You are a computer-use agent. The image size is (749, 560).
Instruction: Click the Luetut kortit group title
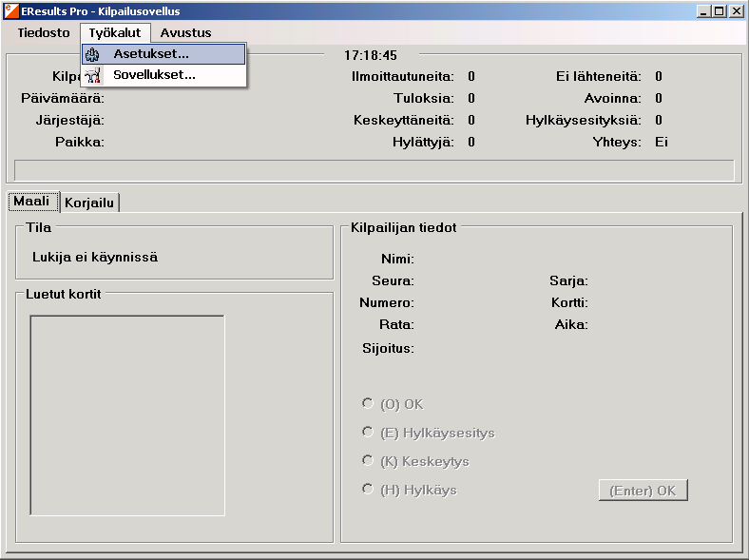click(x=64, y=294)
